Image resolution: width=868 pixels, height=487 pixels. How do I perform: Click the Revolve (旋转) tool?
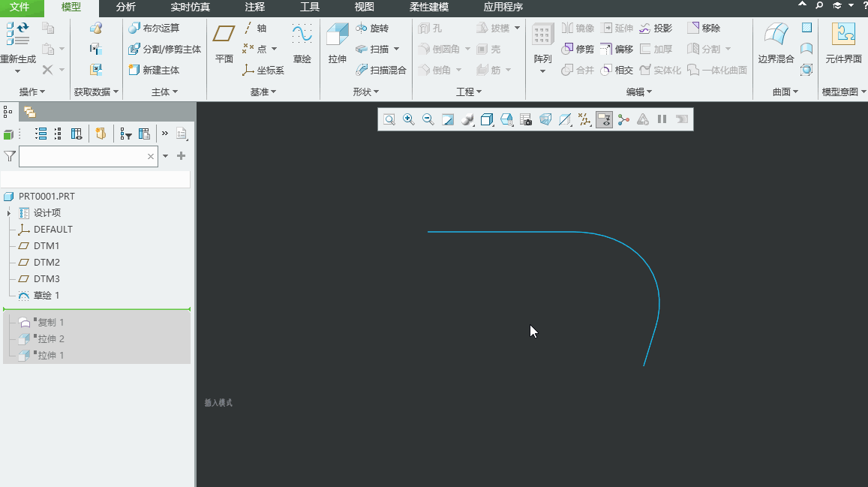(372, 29)
